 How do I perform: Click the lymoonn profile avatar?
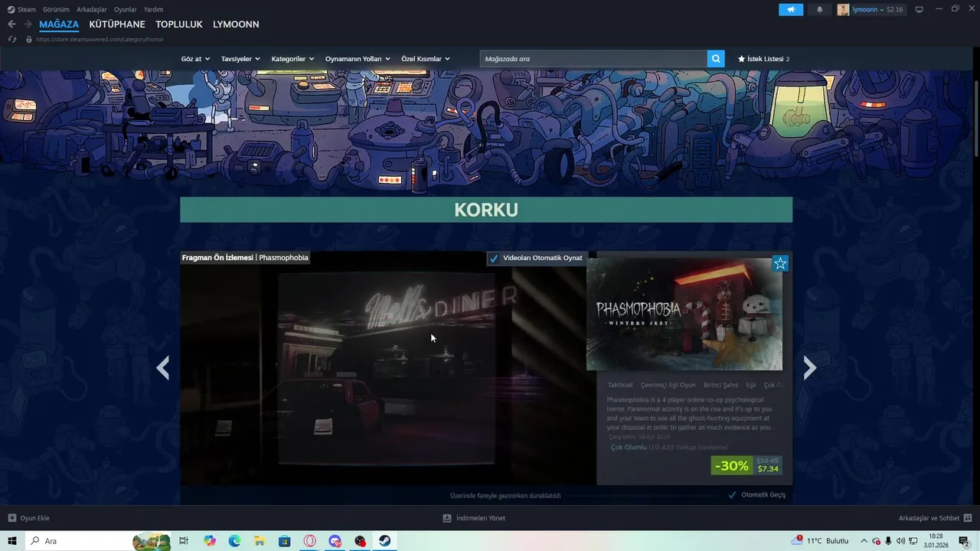[x=843, y=9]
